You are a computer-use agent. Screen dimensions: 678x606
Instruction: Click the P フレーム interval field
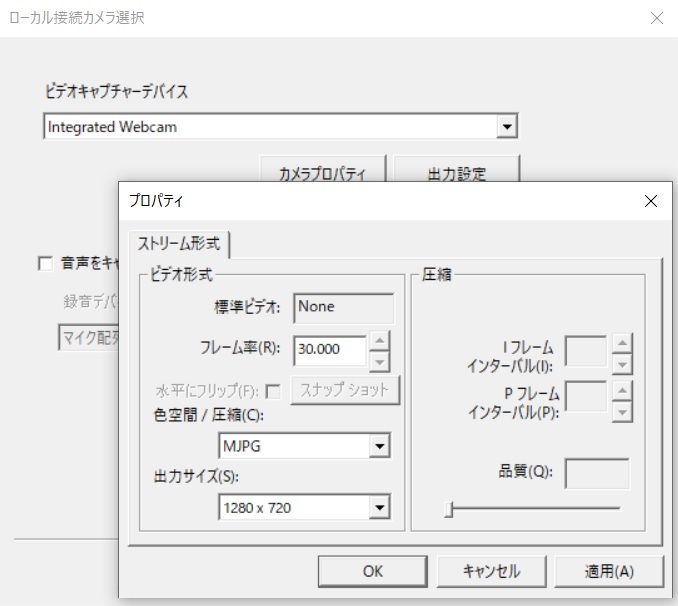(x=585, y=397)
